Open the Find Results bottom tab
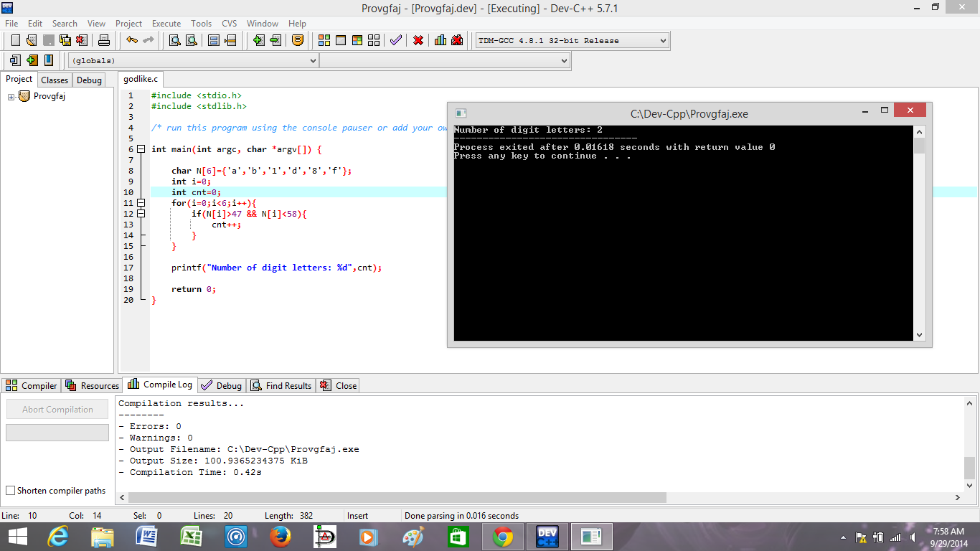980x551 pixels. pyautogui.click(x=281, y=385)
